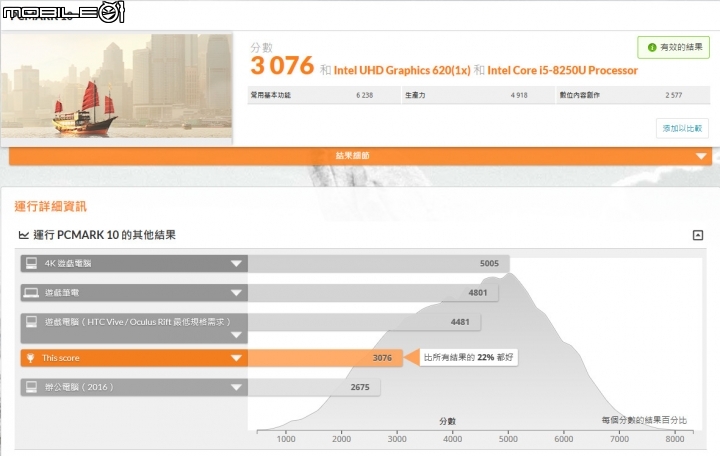Click the 有效的結果 badge

[673, 47]
